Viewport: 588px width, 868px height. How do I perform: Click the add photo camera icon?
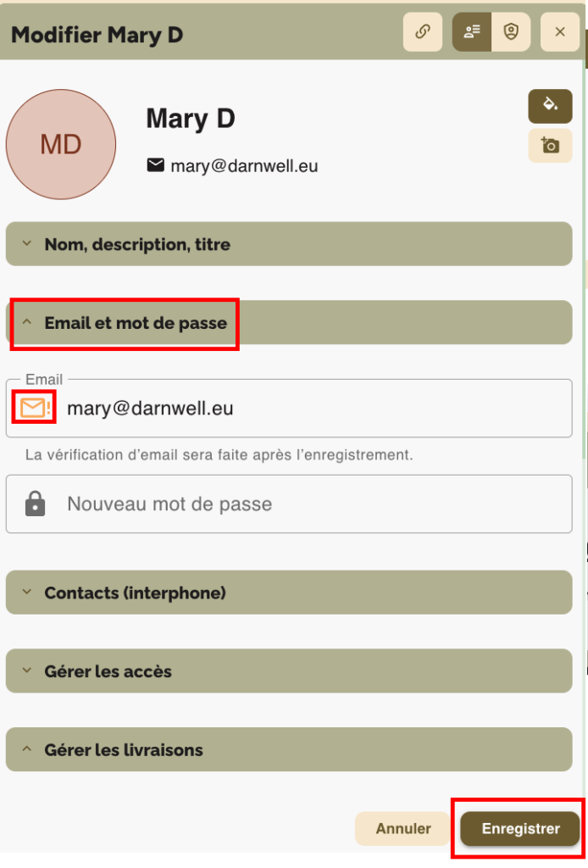[550, 146]
